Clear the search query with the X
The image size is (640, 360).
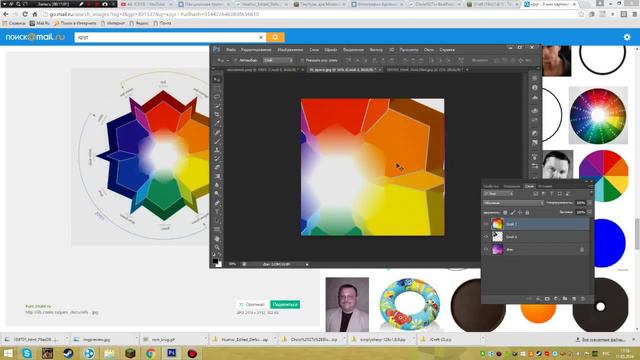click(x=261, y=37)
